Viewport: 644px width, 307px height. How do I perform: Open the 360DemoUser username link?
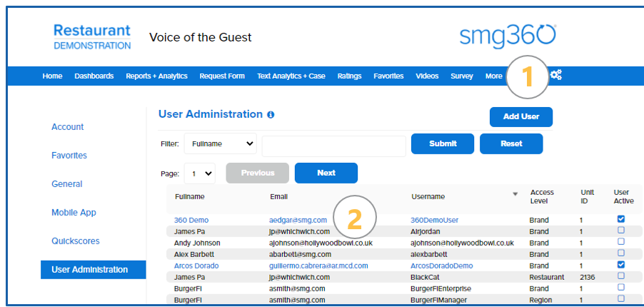(x=434, y=220)
